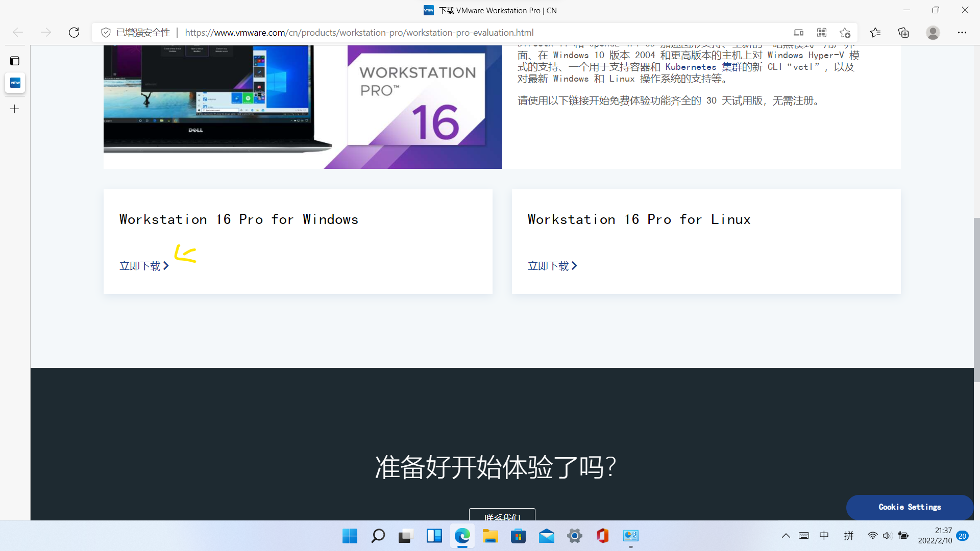Image resolution: width=980 pixels, height=551 pixels.
Task: Open the vertical tab actions menu icon
Action: 15,61
